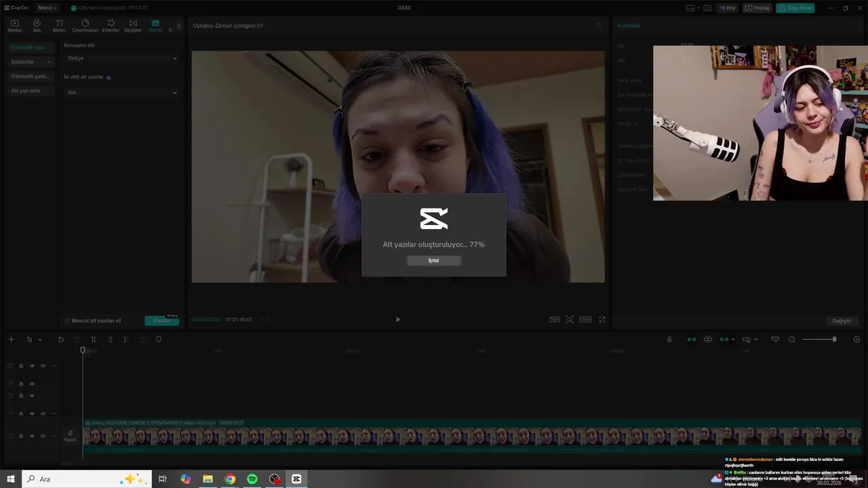Click the Oran aspect ratio button
This screenshot has height=488, width=868.
coord(585,319)
